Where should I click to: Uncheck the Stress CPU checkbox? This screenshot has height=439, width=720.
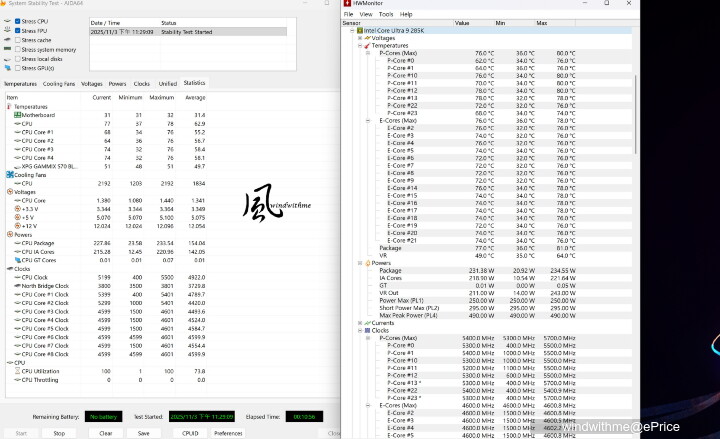tap(16, 21)
